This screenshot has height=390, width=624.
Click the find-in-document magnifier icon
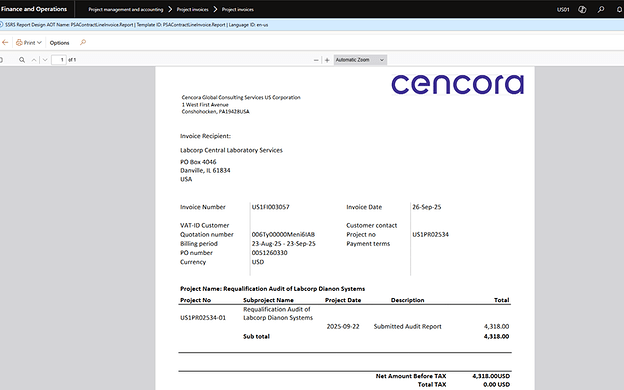click(22, 60)
